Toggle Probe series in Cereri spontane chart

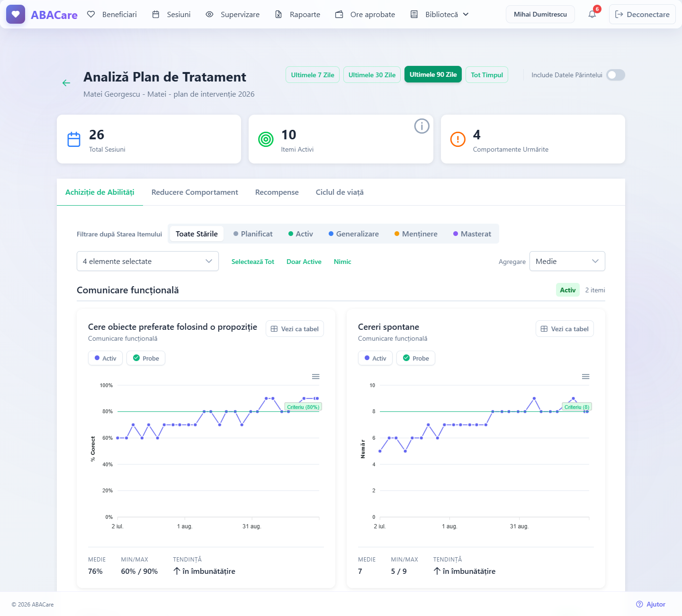click(x=416, y=358)
